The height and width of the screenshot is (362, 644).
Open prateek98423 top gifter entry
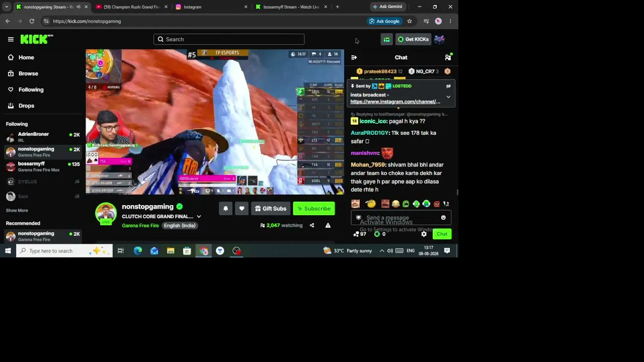click(379, 71)
